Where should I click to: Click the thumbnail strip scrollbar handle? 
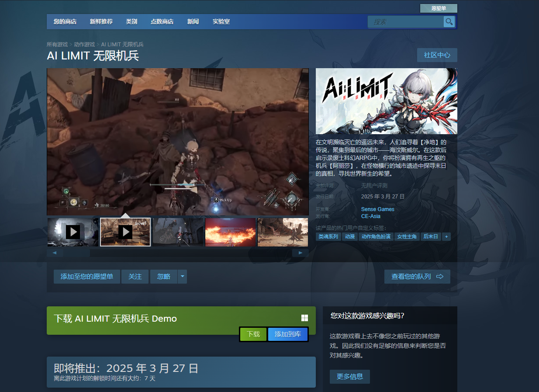[76, 253]
